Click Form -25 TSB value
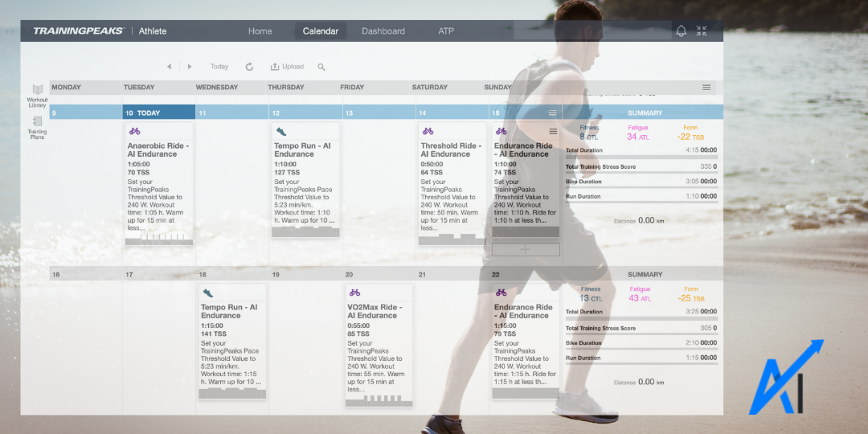 coord(690,298)
